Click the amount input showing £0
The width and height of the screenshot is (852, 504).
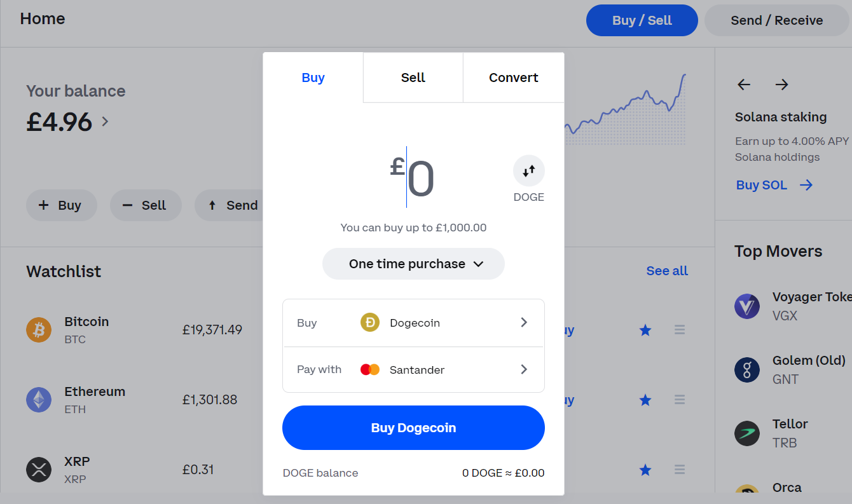coord(413,177)
